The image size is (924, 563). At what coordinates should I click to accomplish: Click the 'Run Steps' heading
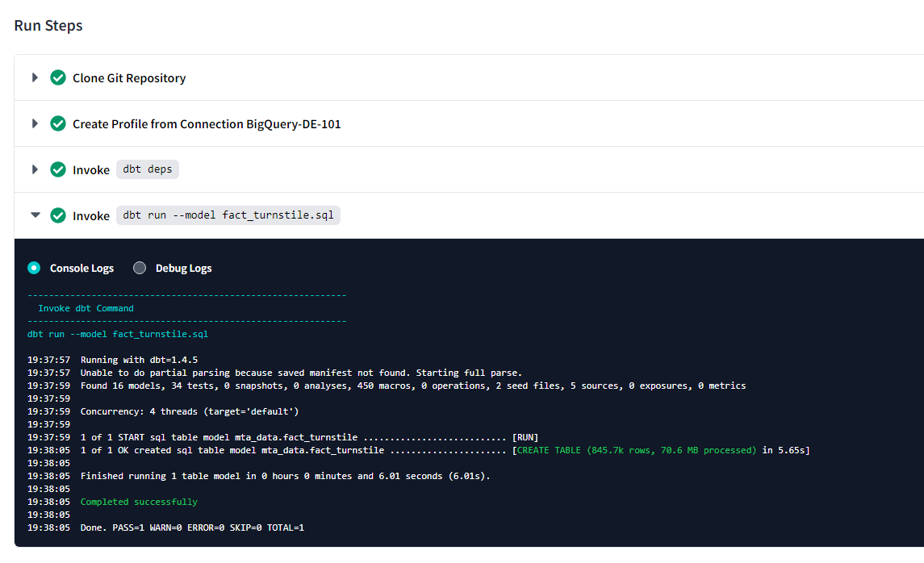pos(48,26)
